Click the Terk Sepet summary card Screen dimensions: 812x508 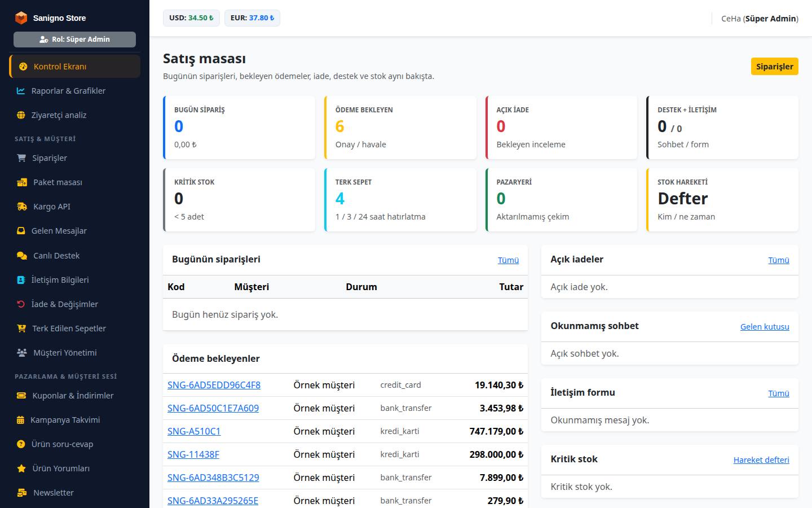click(x=400, y=200)
